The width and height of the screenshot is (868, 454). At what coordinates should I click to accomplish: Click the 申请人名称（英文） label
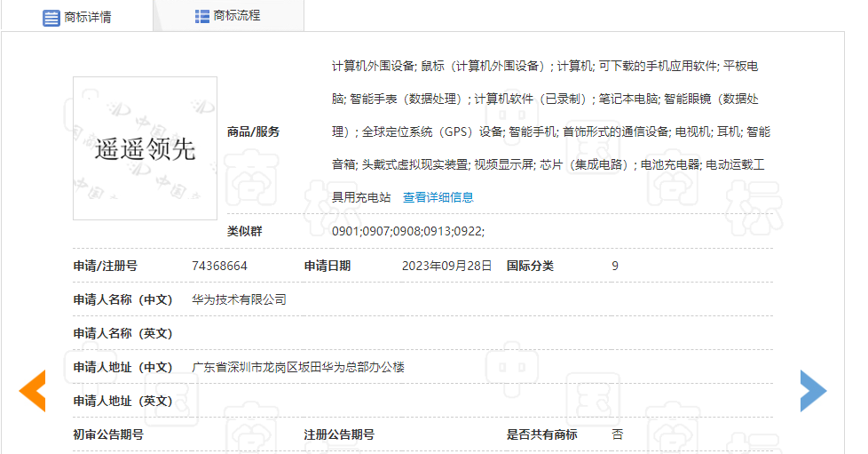click(122, 334)
